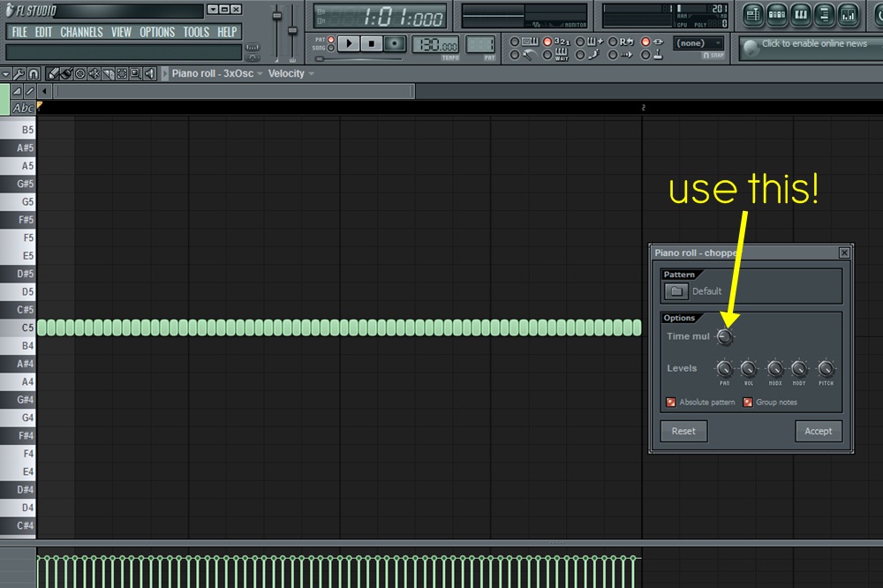The height and width of the screenshot is (588, 883).
Task: Open the HELP menu
Action: click(228, 32)
